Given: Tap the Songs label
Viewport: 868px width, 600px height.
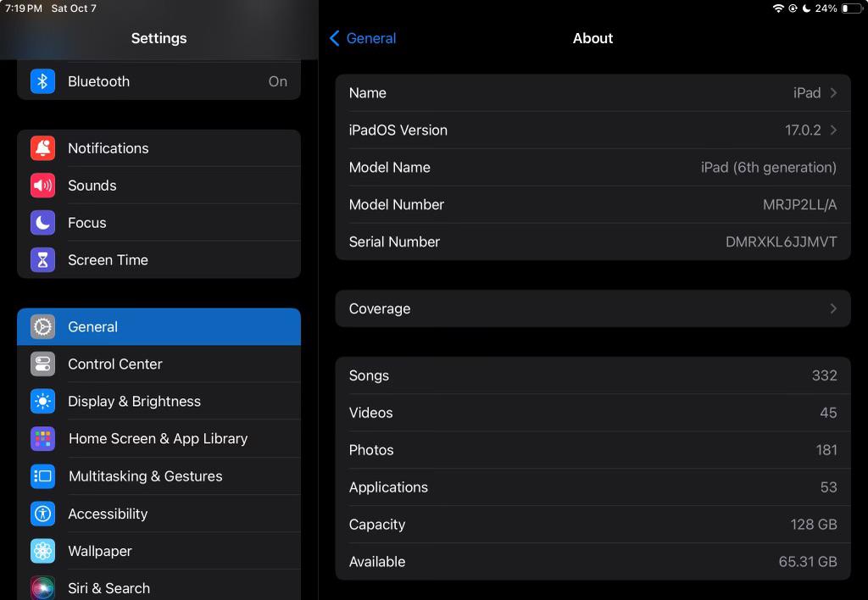Looking at the screenshot, I should 369,375.
